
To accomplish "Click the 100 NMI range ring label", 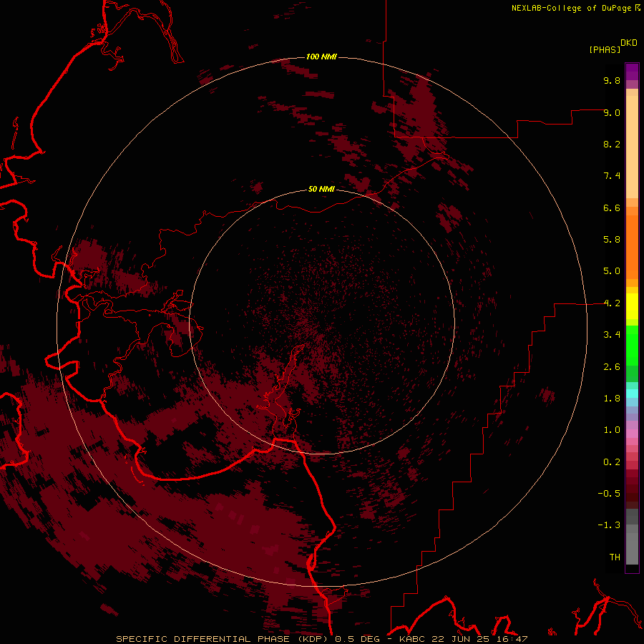I will (x=321, y=57).
